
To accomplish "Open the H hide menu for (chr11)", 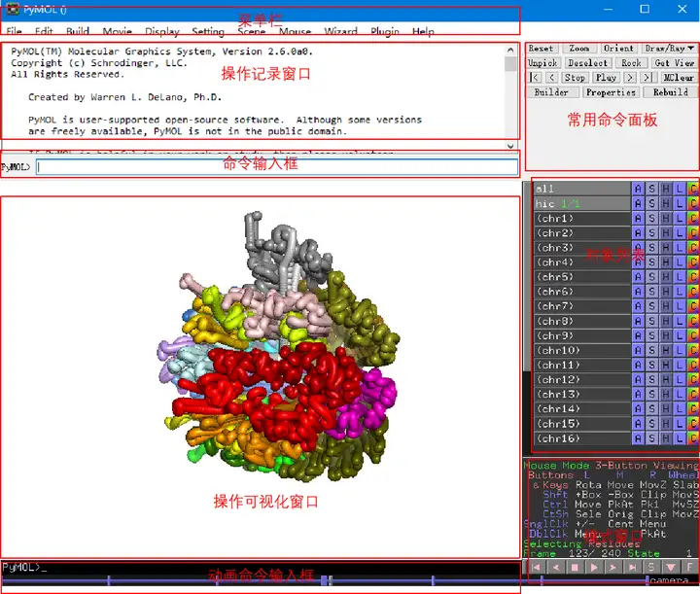I will 666,366.
